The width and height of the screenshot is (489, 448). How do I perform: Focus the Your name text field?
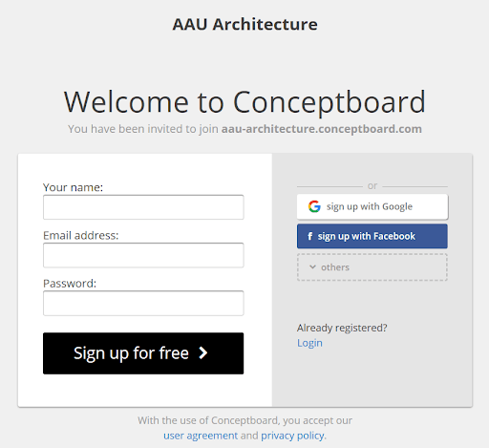(x=143, y=207)
